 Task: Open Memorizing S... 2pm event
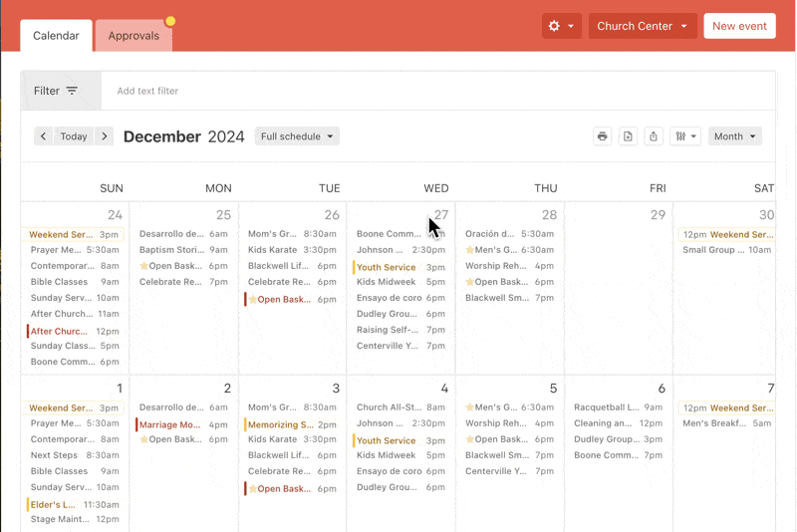pos(291,424)
